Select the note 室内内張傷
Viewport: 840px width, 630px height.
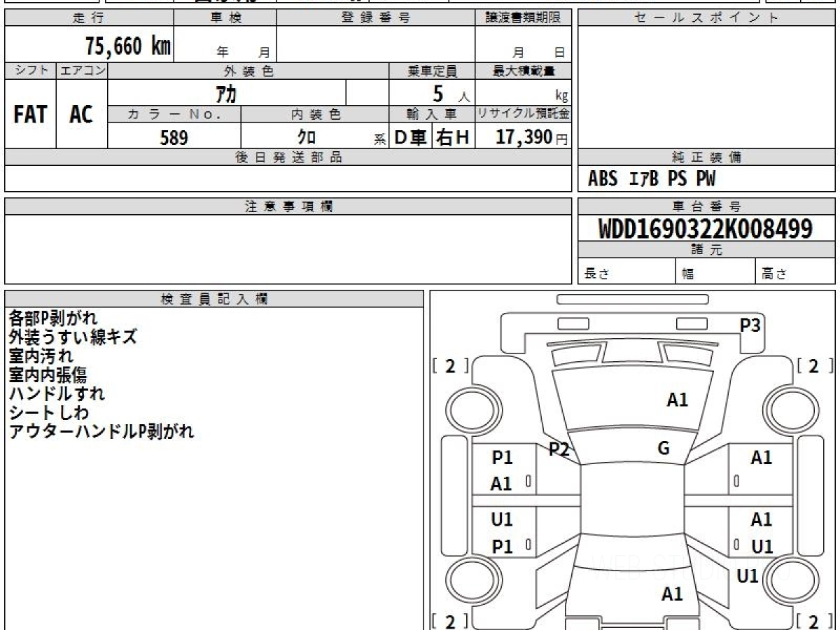pos(48,375)
